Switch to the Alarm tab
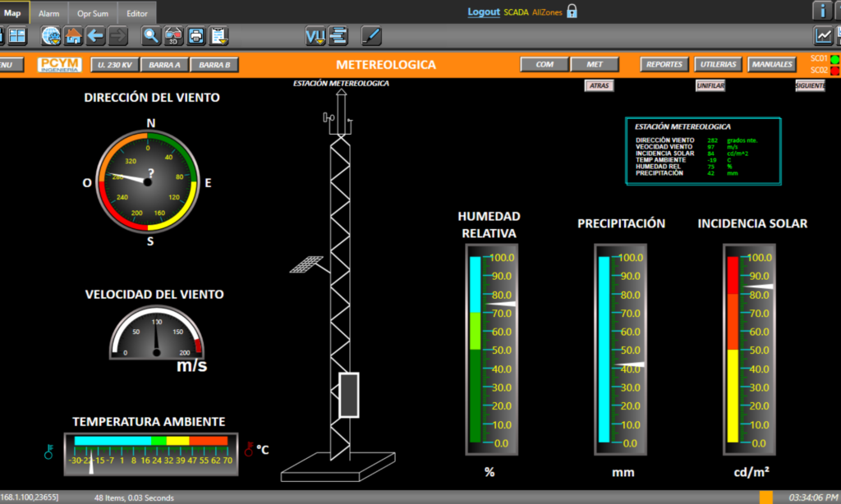Screen dimensions: 841x504 pos(48,12)
